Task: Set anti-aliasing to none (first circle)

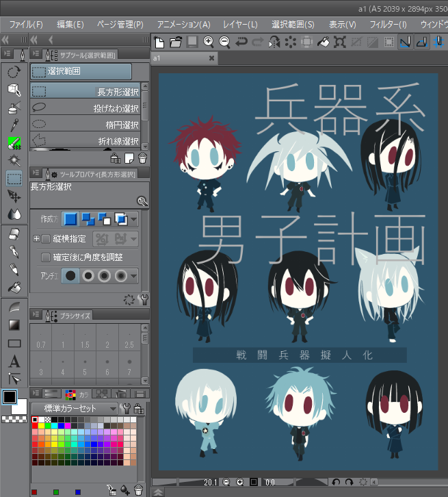Action: [x=70, y=276]
